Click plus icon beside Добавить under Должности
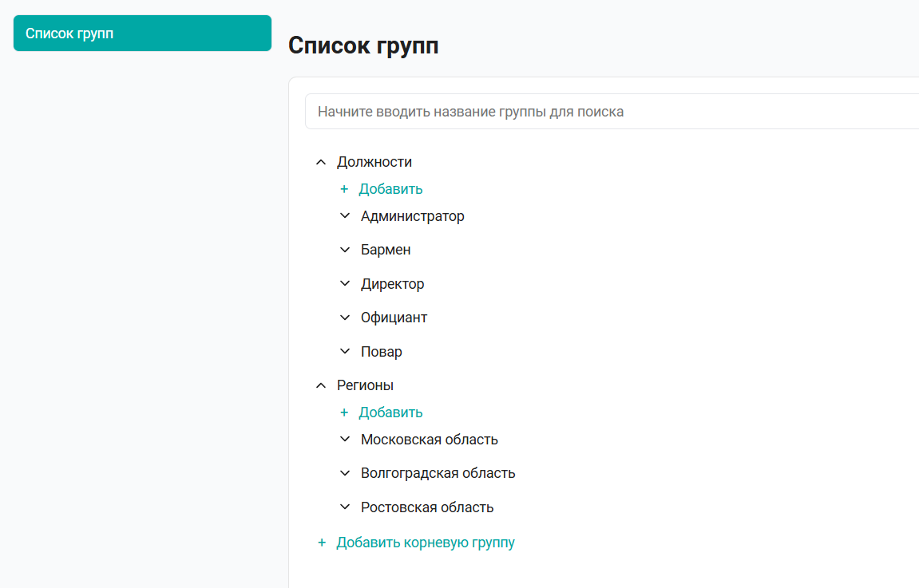Viewport: 919px width, 588px height. (x=344, y=189)
